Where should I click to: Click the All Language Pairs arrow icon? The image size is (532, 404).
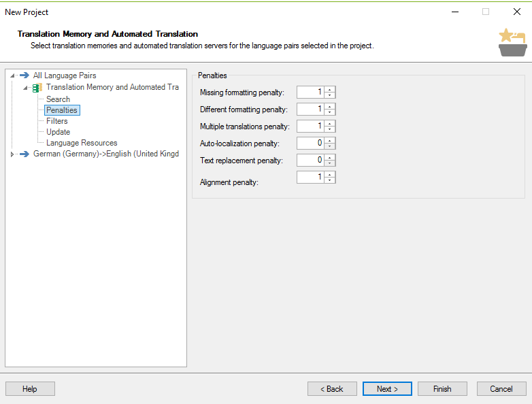click(24, 75)
